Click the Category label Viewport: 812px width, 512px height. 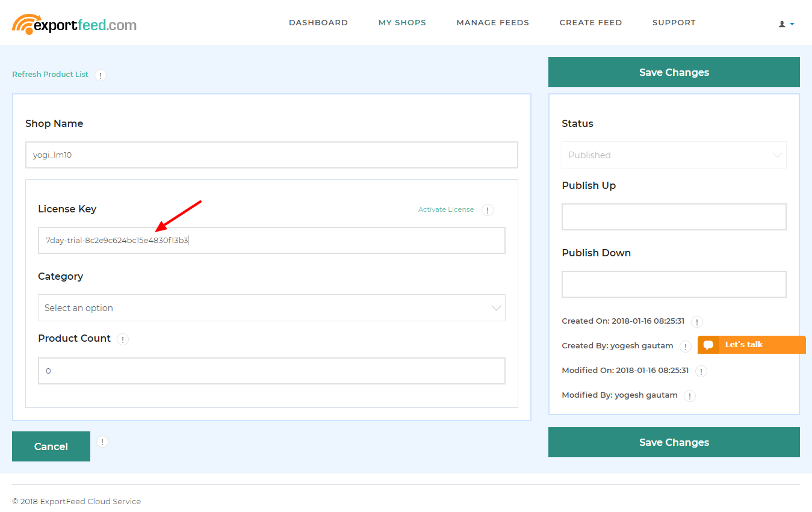click(x=61, y=277)
